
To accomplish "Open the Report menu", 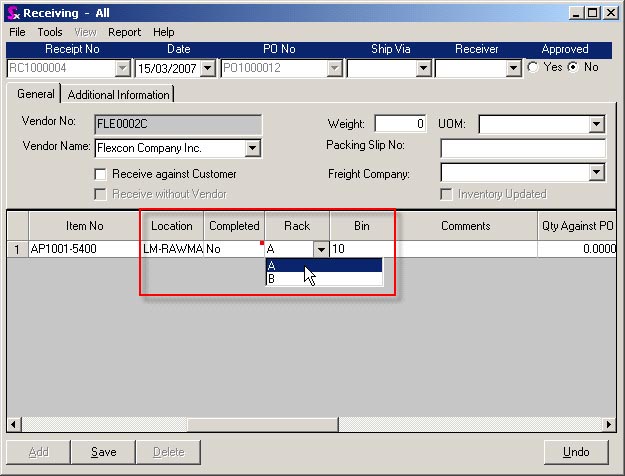I will pyautogui.click(x=124, y=32).
